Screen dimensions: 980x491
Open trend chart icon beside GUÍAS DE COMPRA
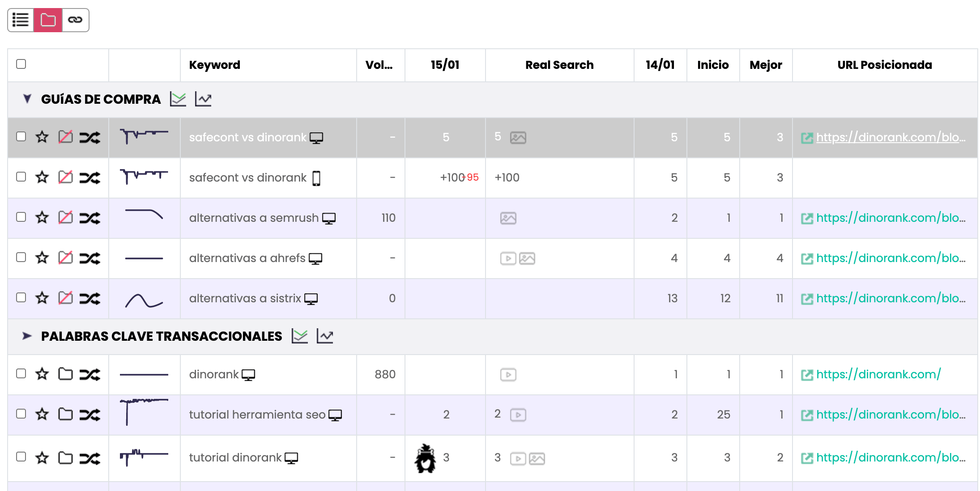203,99
